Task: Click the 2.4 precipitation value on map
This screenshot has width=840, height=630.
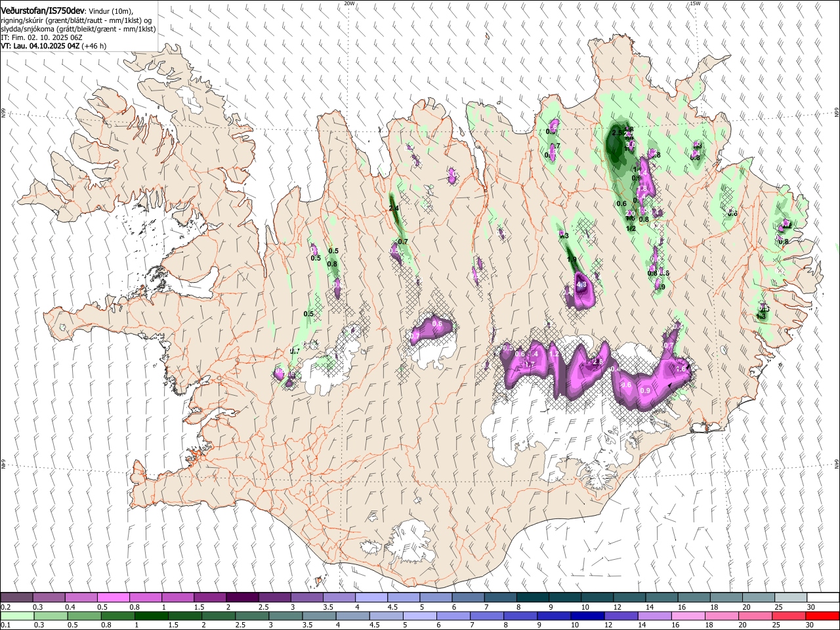Action: pos(394,208)
